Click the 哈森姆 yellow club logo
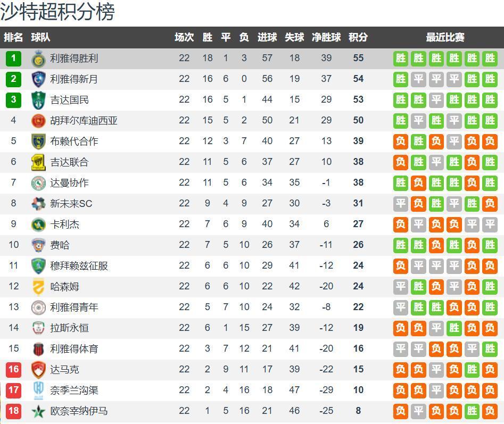504x424 pixels. click(38, 286)
